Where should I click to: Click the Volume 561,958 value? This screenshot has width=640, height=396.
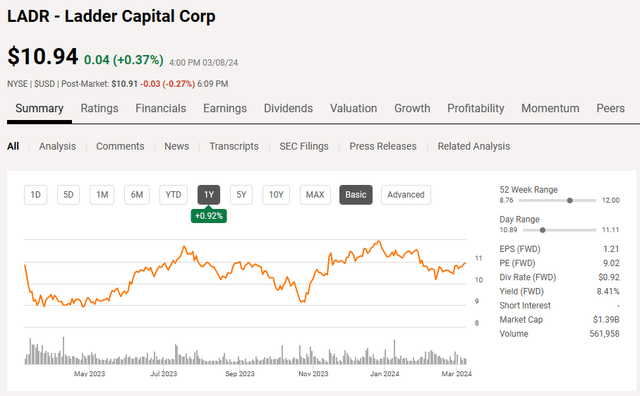tap(604, 334)
